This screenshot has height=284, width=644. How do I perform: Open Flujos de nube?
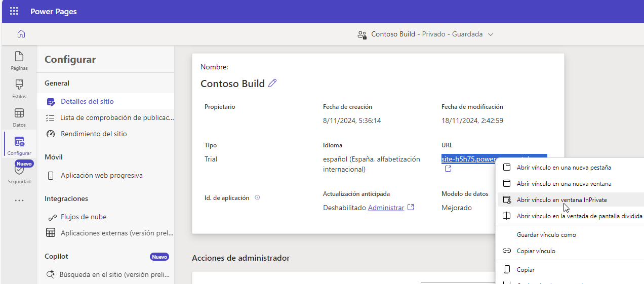[x=106, y=217]
